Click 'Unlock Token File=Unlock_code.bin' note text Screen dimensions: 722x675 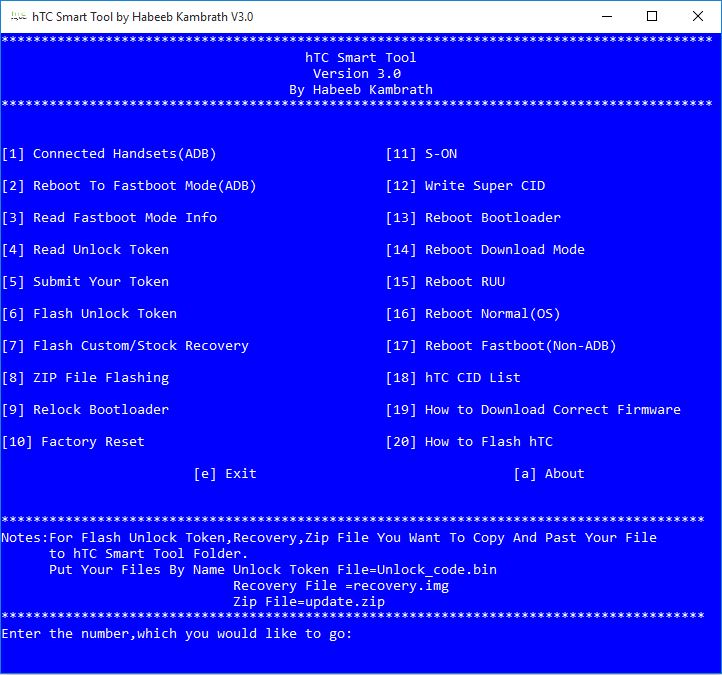pyautogui.click(x=365, y=570)
